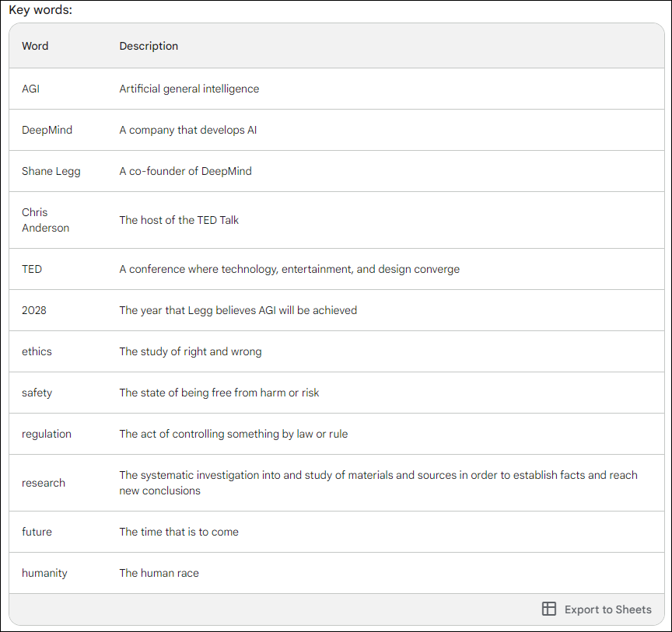Click the future word cell
This screenshot has width=672, height=632.
(x=37, y=532)
